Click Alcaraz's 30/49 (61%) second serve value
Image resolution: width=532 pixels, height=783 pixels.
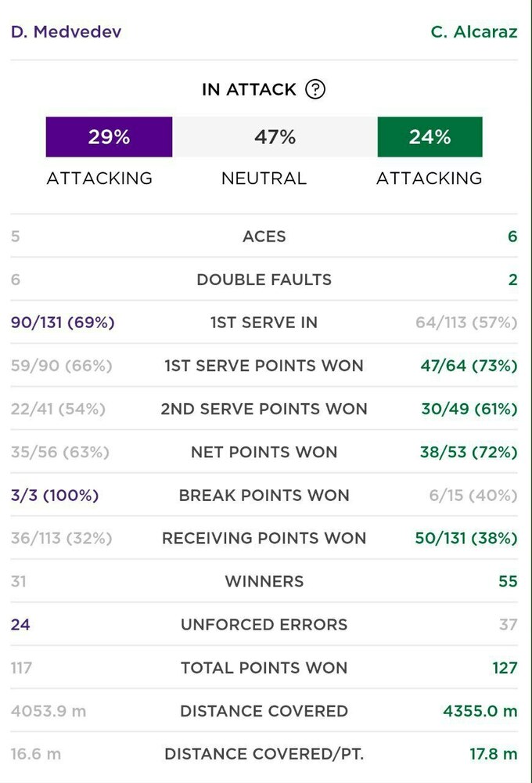pyautogui.click(x=468, y=409)
